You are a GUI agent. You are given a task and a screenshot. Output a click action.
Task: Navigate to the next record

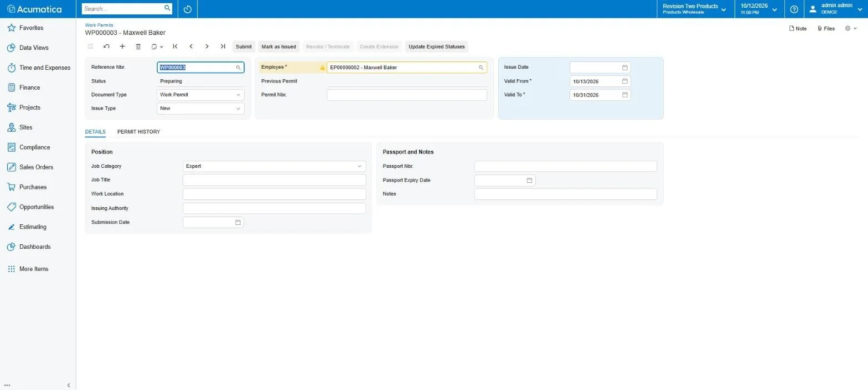coord(207,47)
